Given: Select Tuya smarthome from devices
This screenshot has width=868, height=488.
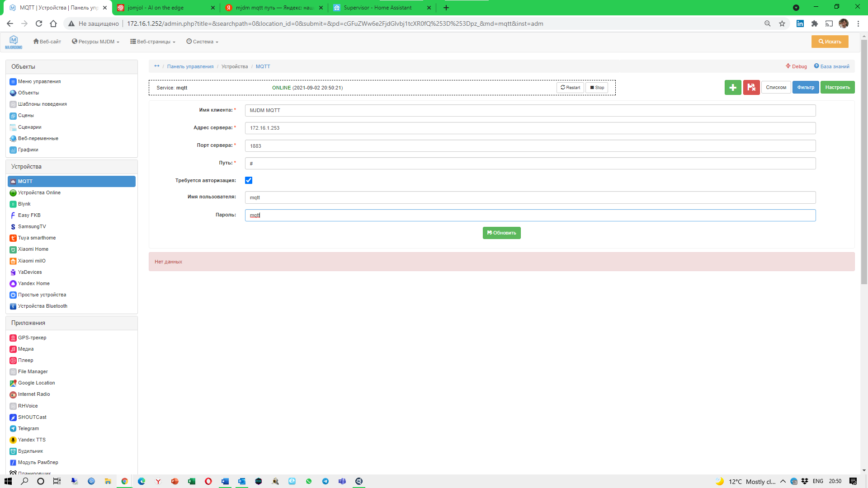Looking at the screenshot, I should (x=36, y=238).
